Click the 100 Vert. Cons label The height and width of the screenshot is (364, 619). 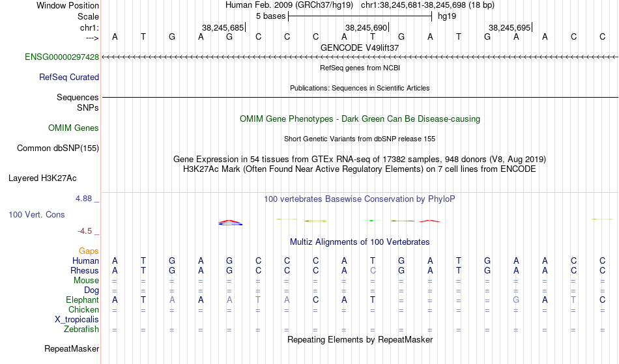(36, 214)
